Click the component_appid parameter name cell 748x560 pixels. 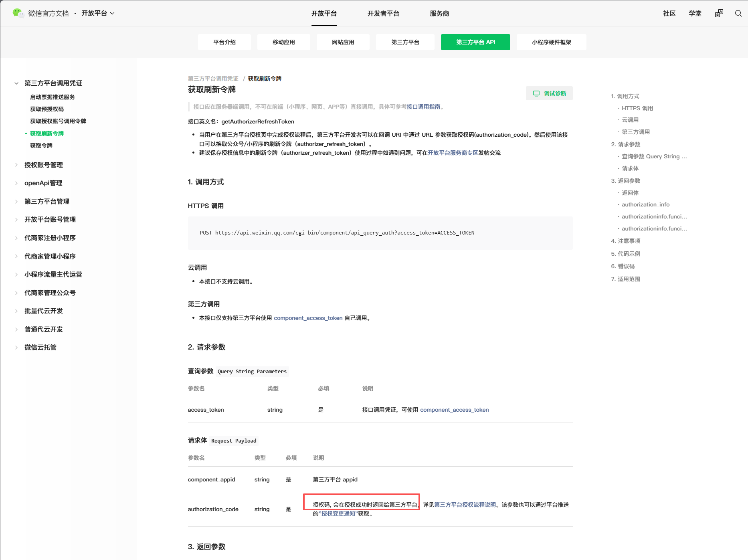click(211, 479)
